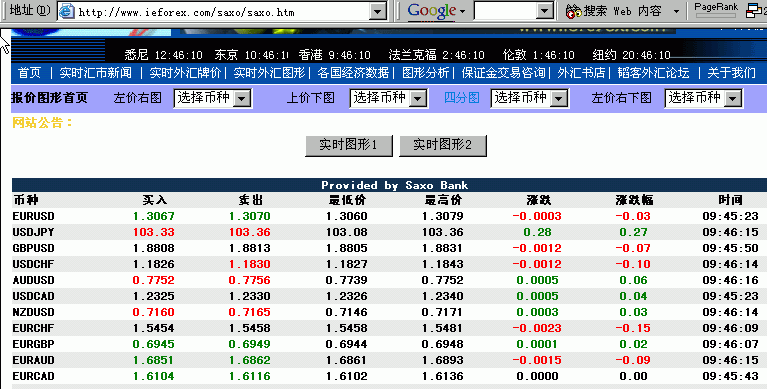This screenshot has height=389, width=767.
Task: Click EURAUD time 09:46:15
Action: coord(730,360)
